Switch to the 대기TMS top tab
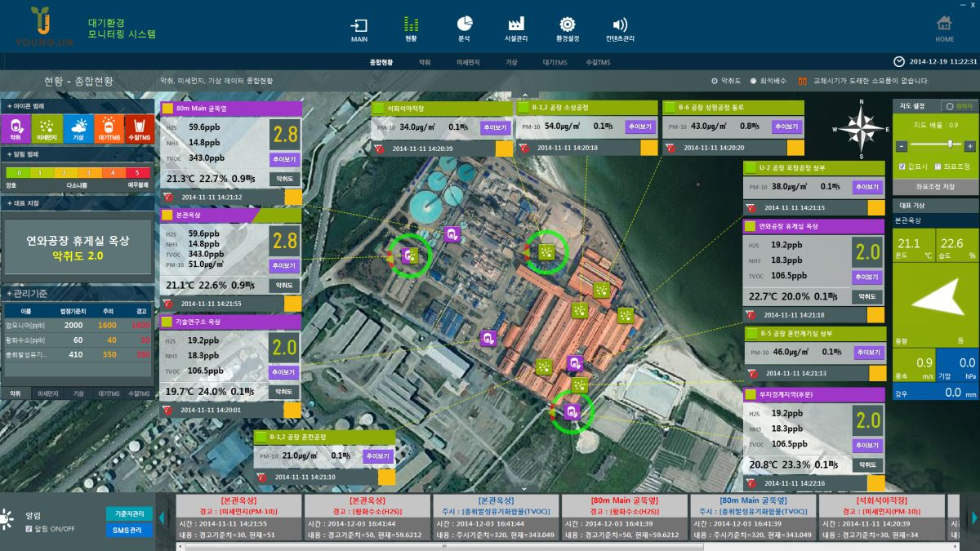 [555, 62]
